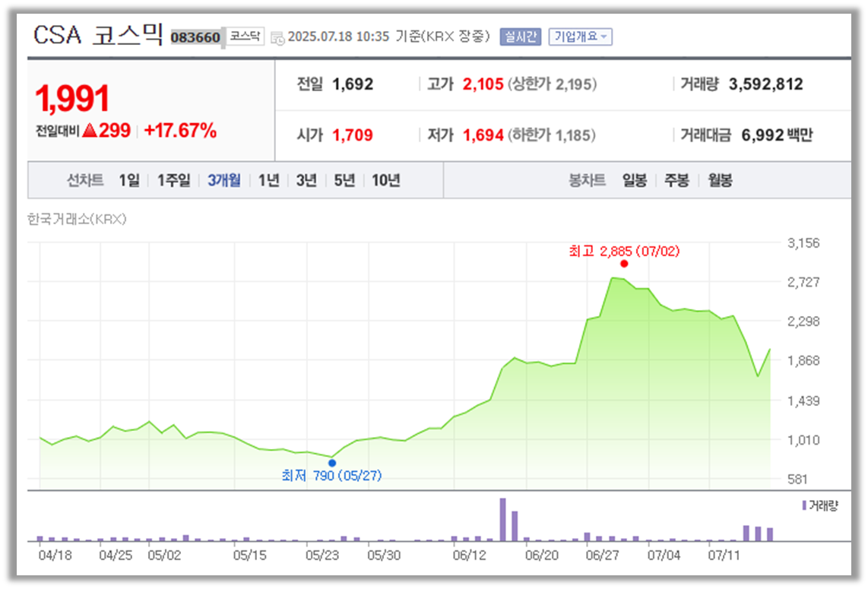Click the 상한가 2,195 text
This screenshot has width=868, height=589.
pyautogui.click(x=552, y=84)
